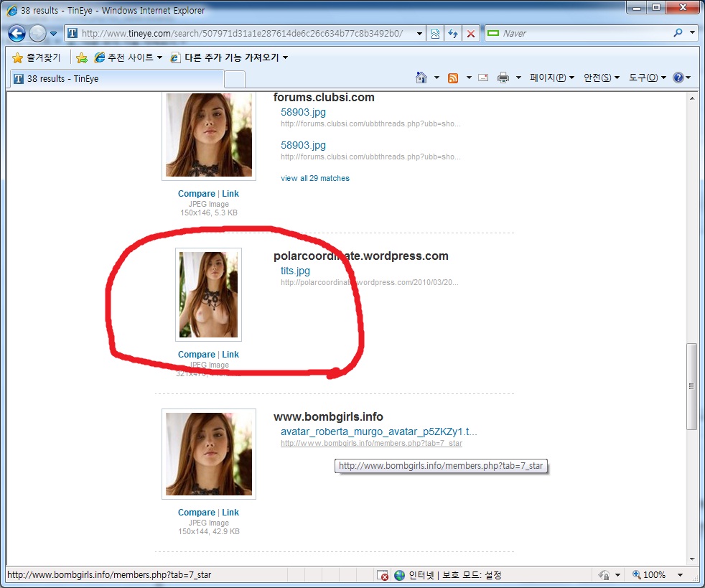Expand the Print options dropdown arrow

pyautogui.click(x=518, y=78)
